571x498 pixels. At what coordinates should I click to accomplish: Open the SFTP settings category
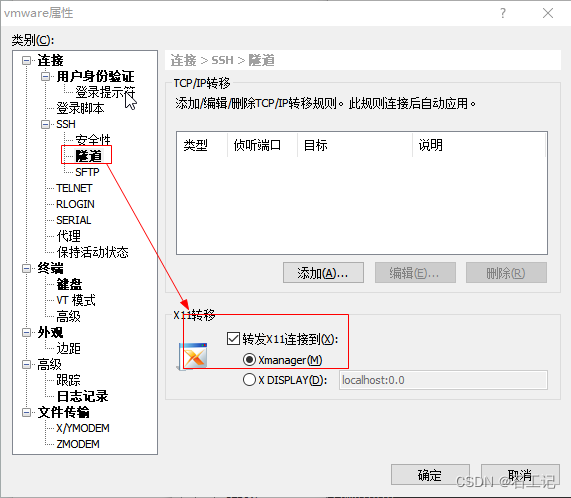[x=87, y=172]
